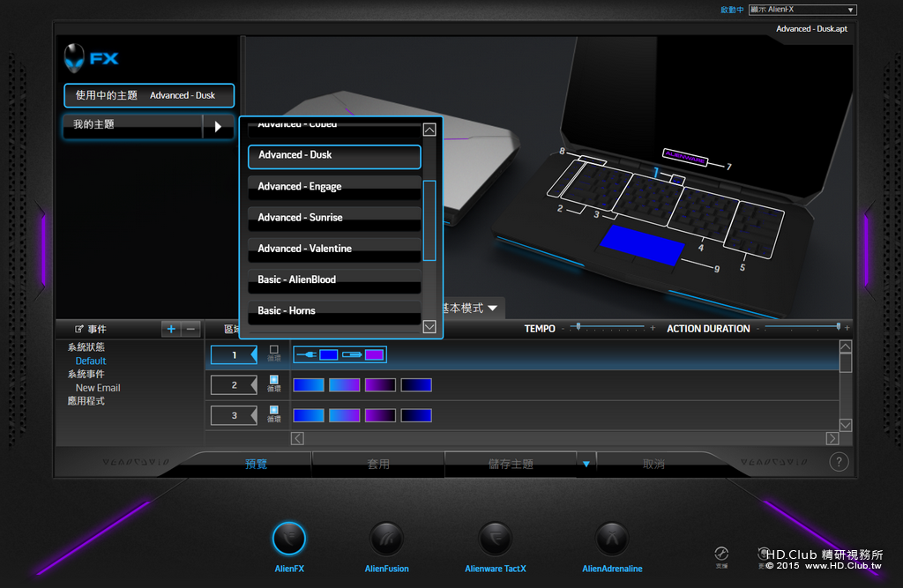Click the support gauge icon at bottom right

coord(721,554)
